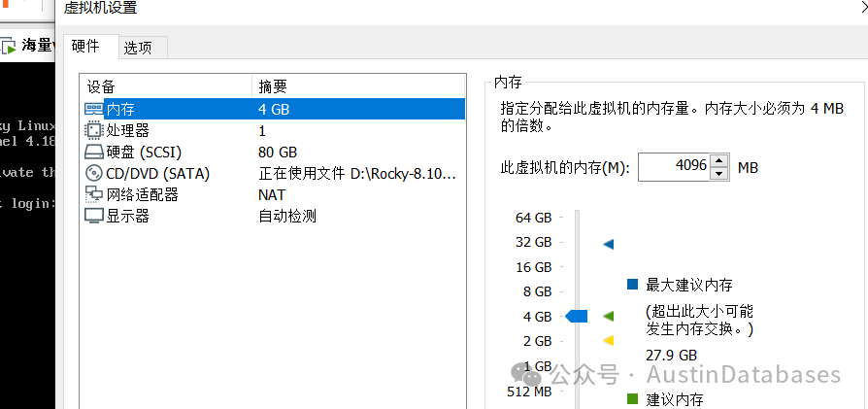868x409 pixels.
Task: Switch to the 选项 tab
Action: [x=138, y=49]
